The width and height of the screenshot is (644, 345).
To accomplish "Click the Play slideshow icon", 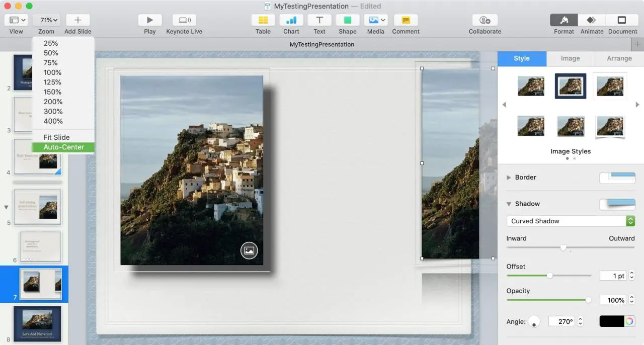I will click(150, 20).
